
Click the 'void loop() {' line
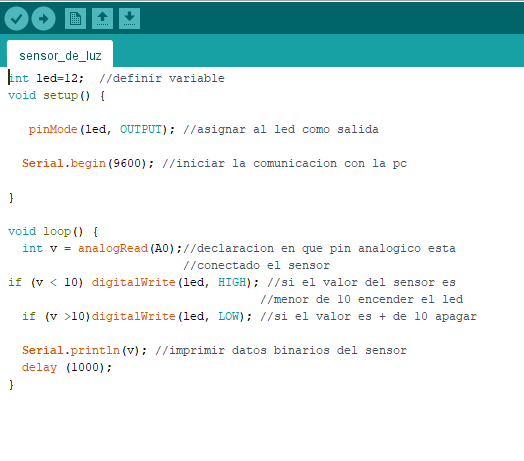[x=53, y=232]
